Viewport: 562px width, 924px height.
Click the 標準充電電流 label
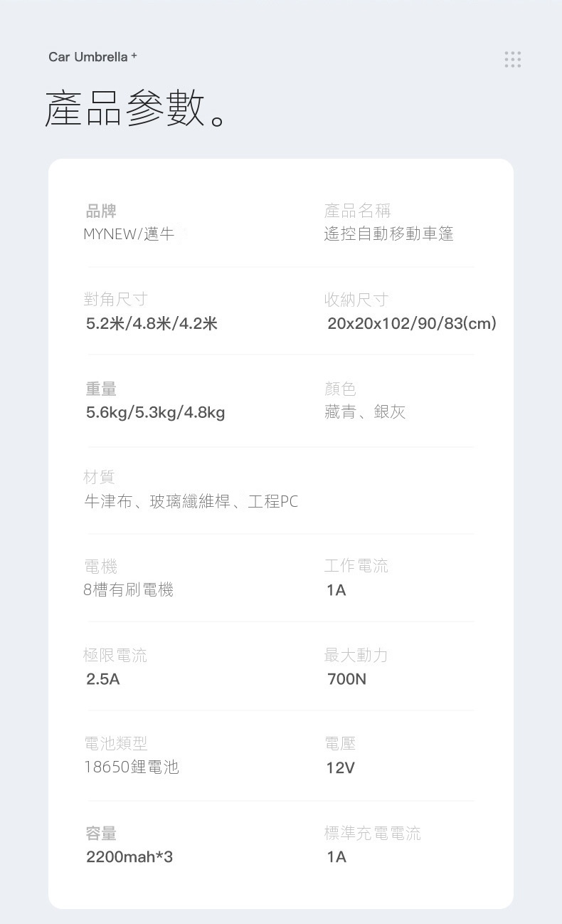[x=372, y=834]
